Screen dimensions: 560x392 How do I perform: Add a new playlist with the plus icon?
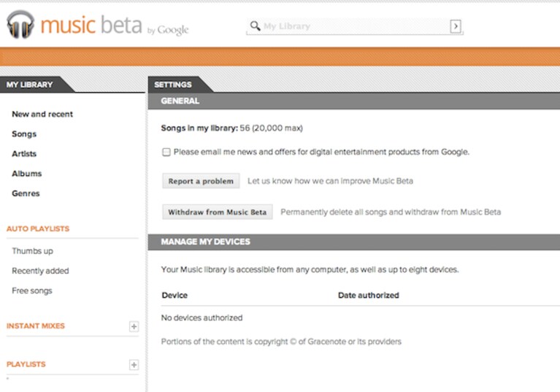[134, 365]
